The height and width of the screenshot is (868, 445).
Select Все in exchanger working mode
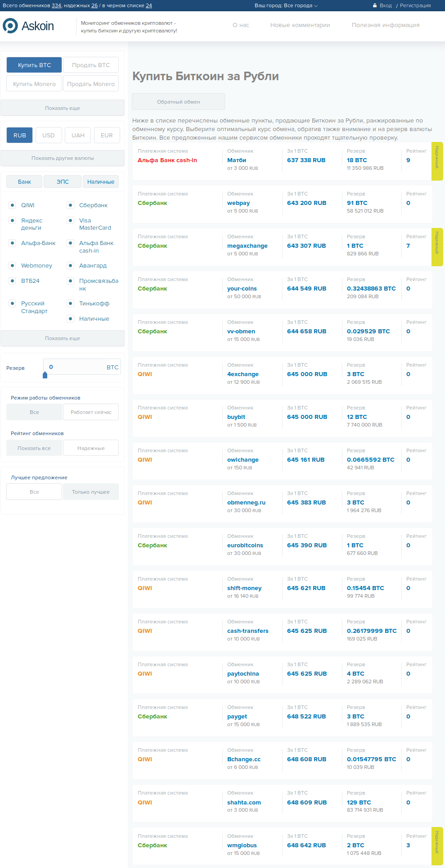[34, 412]
